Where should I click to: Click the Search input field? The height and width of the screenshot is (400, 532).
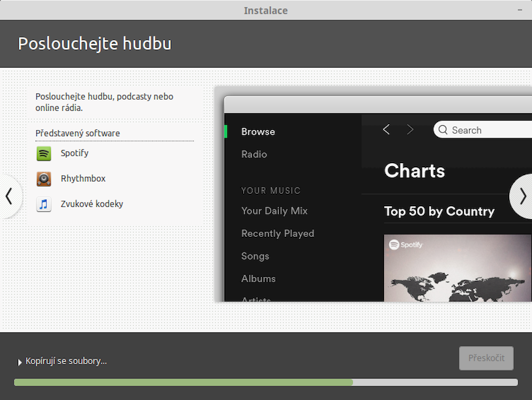pyautogui.click(x=483, y=129)
